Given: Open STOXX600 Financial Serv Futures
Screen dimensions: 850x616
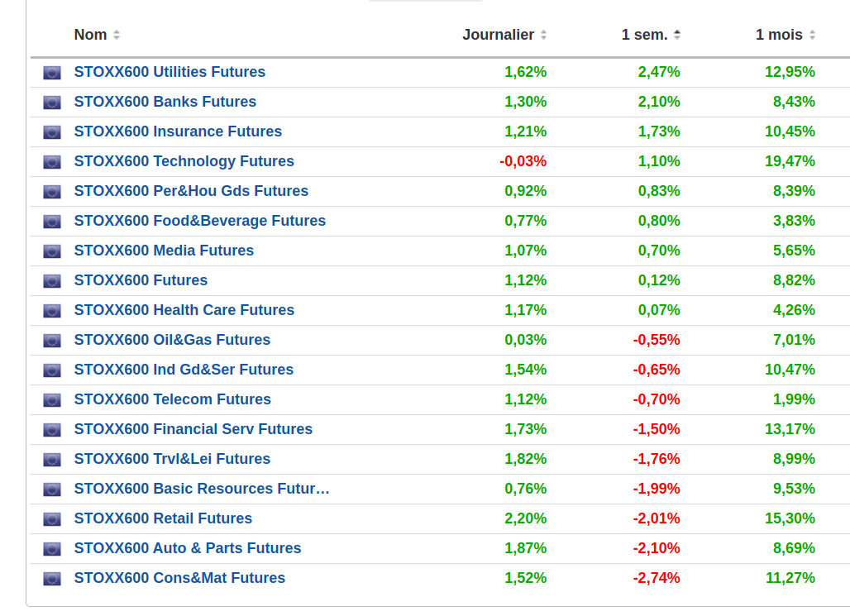Looking at the screenshot, I should [x=193, y=429].
